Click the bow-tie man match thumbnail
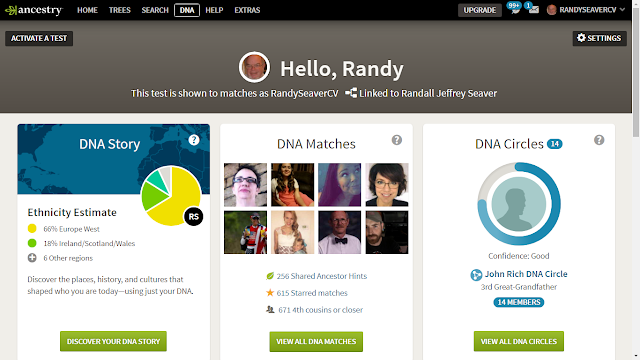Image resolution: width=640 pixels, height=360 pixels. pyautogui.click(x=340, y=232)
